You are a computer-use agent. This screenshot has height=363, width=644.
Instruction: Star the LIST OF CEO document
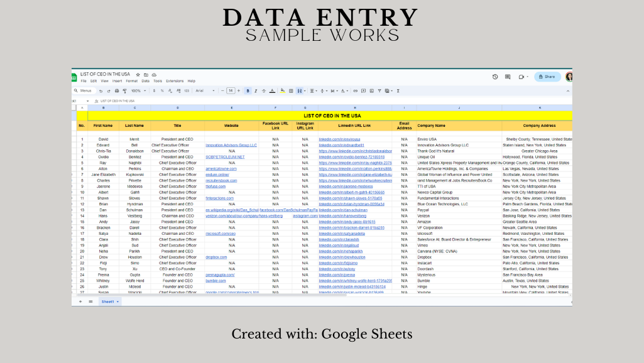[138, 75]
